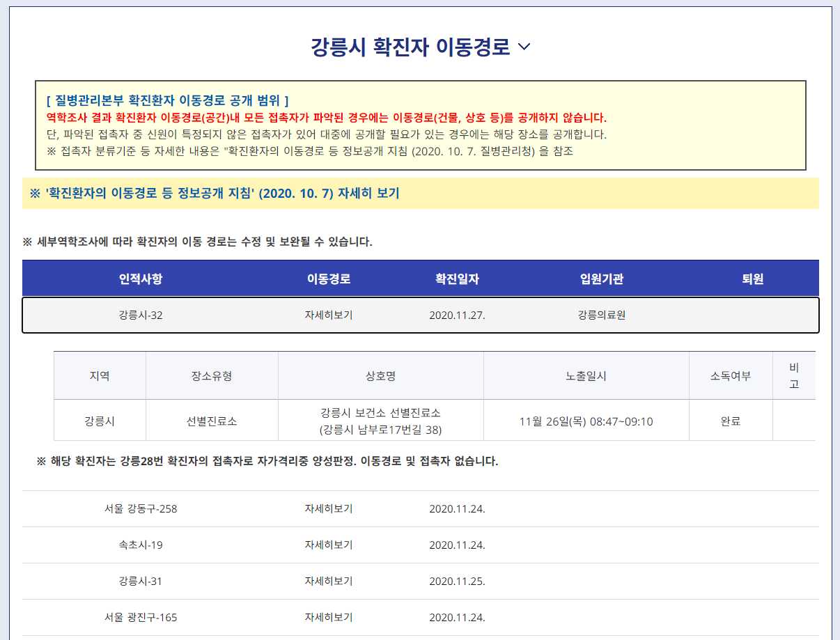Click the 인적사항 column header
This screenshot has height=640, width=840.
[x=141, y=279]
